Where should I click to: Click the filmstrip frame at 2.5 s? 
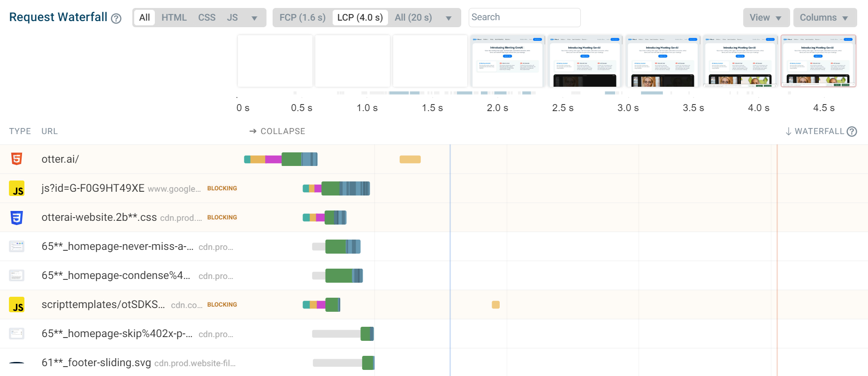585,61
